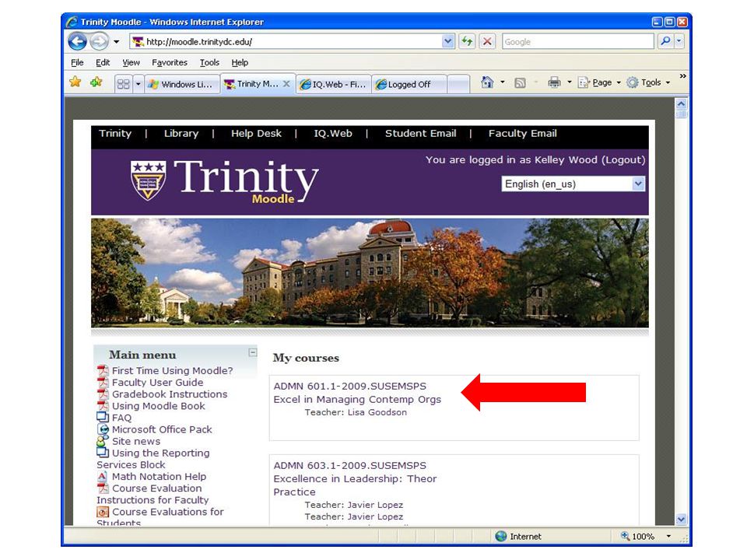This screenshot has width=747, height=560.
Task: Open the Tools gear command menu
Action: (x=648, y=82)
